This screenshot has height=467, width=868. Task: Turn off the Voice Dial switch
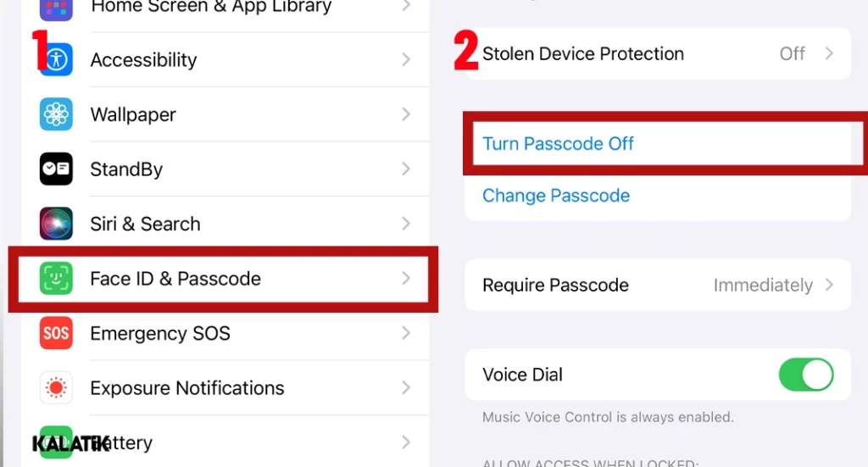click(805, 375)
